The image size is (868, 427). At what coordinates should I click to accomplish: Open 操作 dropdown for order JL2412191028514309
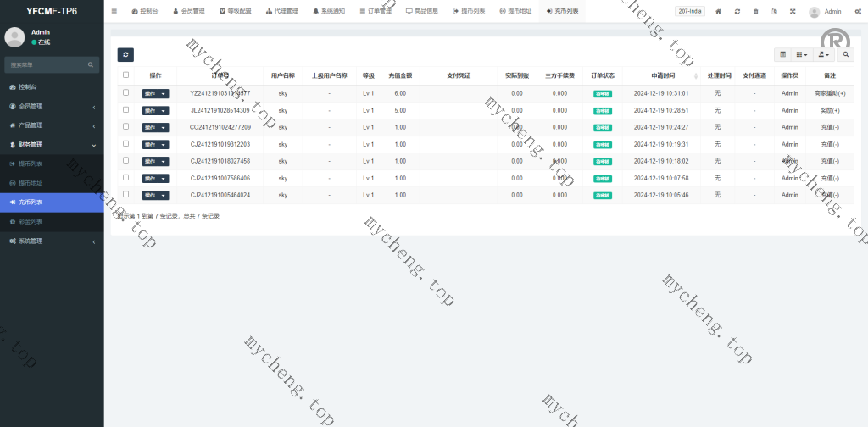pyautogui.click(x=155, y=110)
